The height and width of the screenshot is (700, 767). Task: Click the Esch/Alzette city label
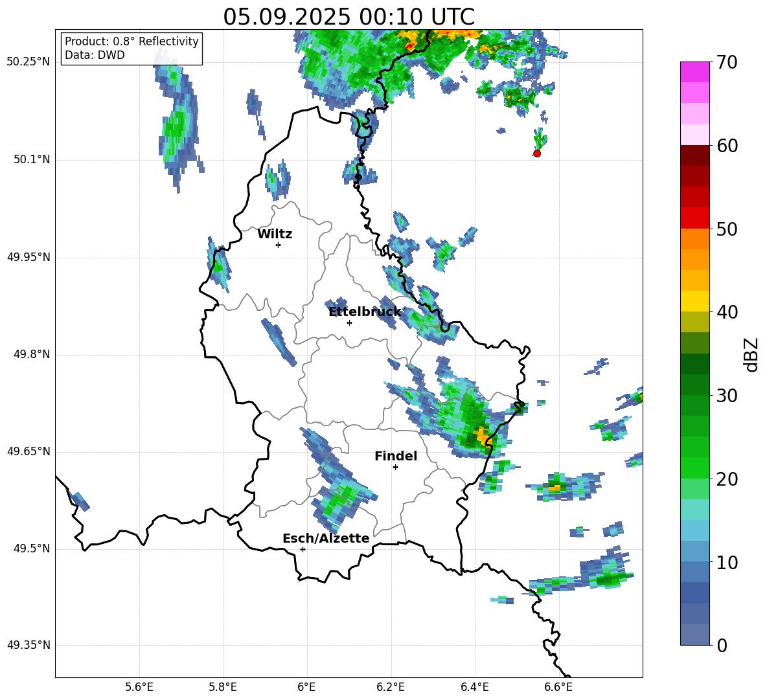326,538
